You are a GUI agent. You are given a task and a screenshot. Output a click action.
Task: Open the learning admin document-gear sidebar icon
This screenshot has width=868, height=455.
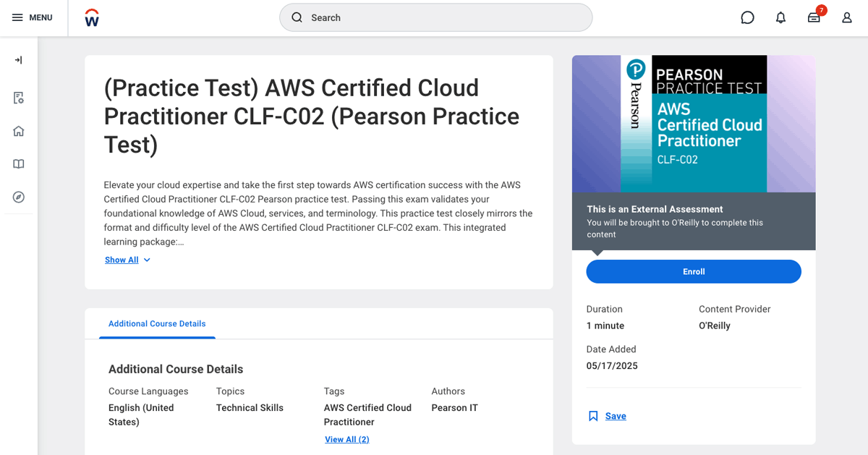(x=19, y=98)
